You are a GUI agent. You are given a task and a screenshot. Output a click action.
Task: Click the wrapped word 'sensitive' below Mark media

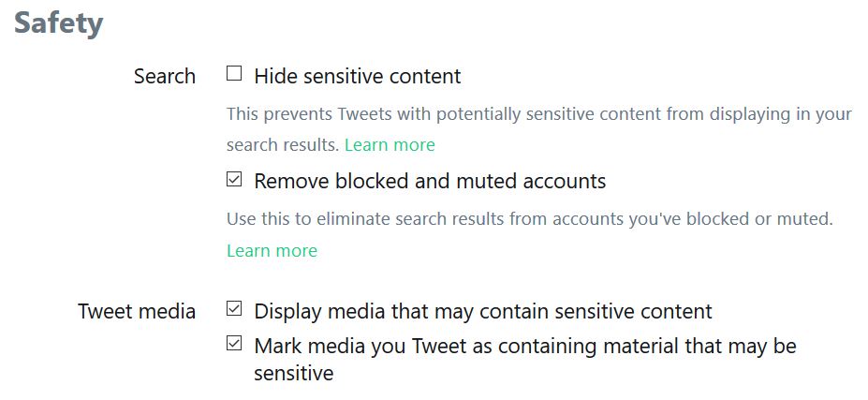(293, 374)
